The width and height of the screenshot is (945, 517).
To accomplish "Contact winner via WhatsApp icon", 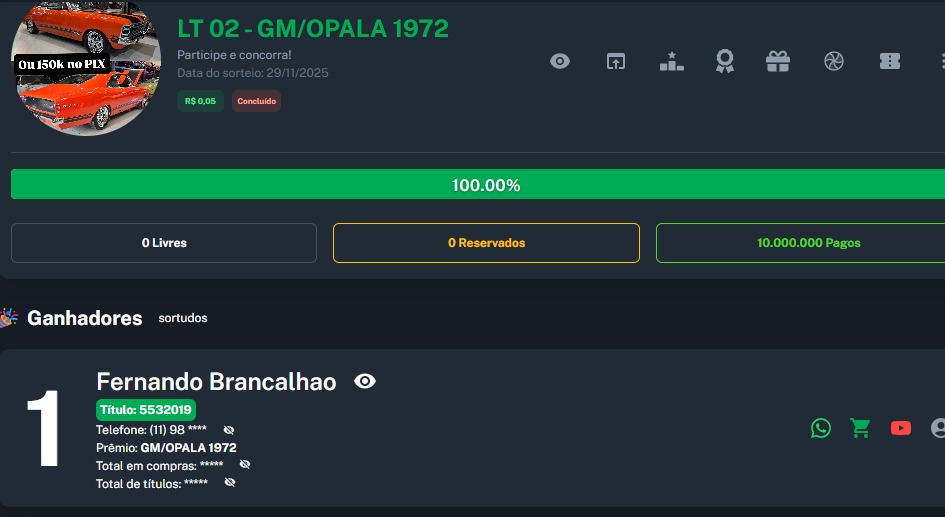I will pos(821,428).
